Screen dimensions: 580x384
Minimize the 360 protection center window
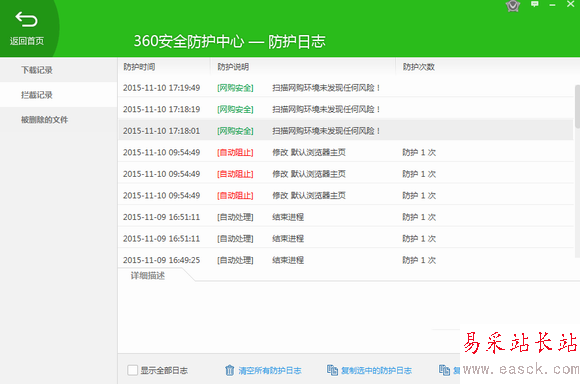click(552, 5)
